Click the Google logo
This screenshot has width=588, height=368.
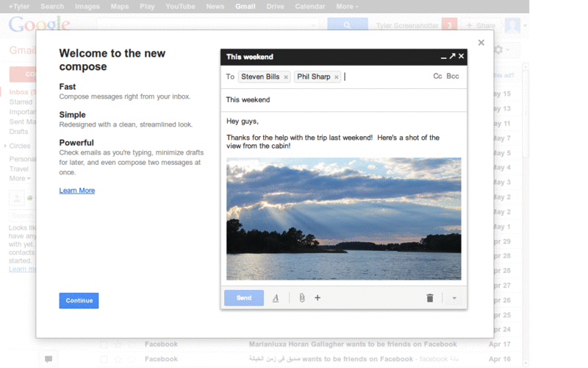coord(40,24)
